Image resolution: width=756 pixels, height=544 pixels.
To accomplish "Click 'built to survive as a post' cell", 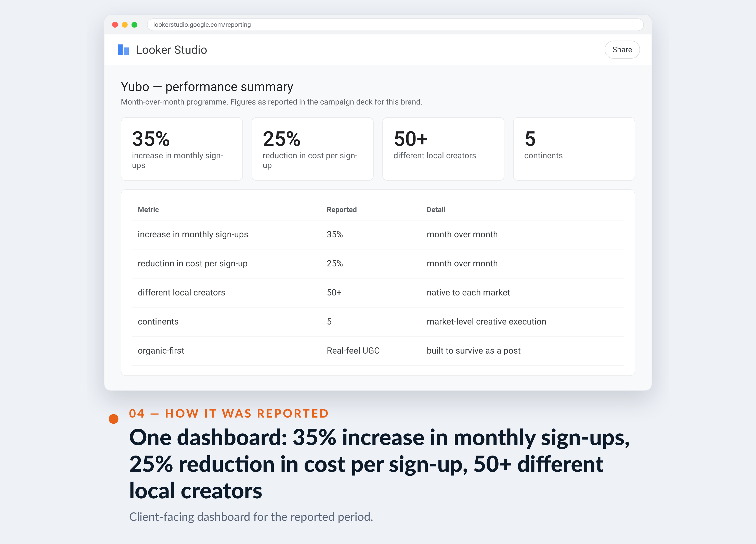I will point(474,351).
